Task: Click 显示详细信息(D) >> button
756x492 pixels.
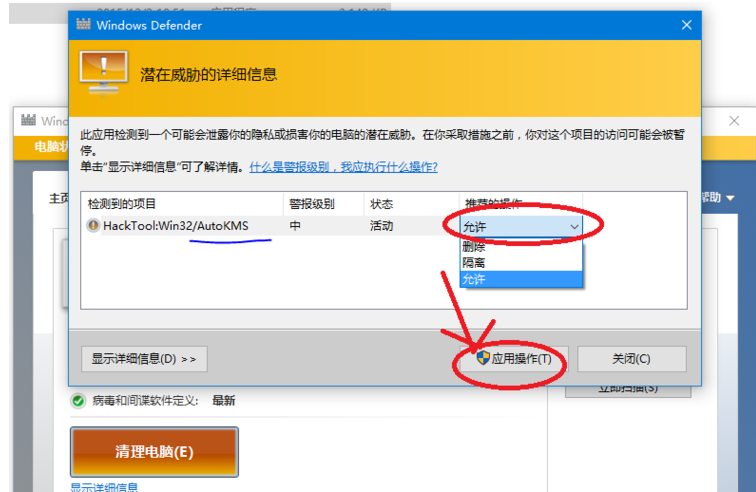Action: click(144, 359)
